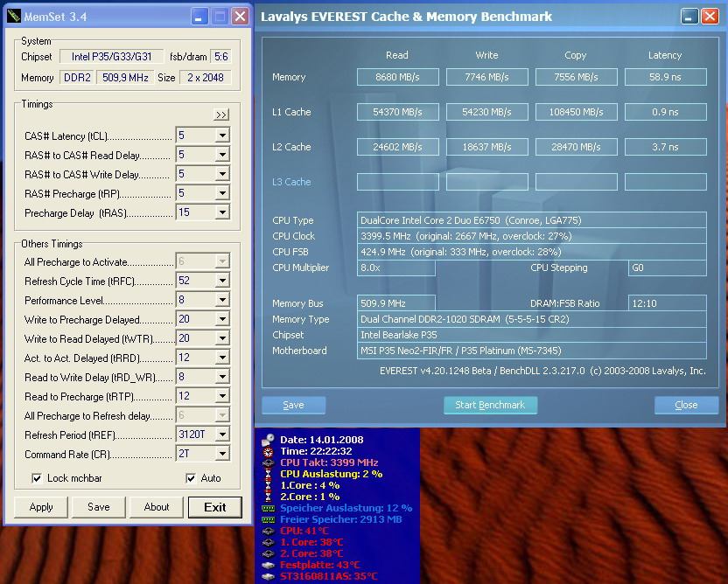This screenshot has width=728, height=584.
Task: Open the Command Rate (CR) dropdown
Action: 223,454
